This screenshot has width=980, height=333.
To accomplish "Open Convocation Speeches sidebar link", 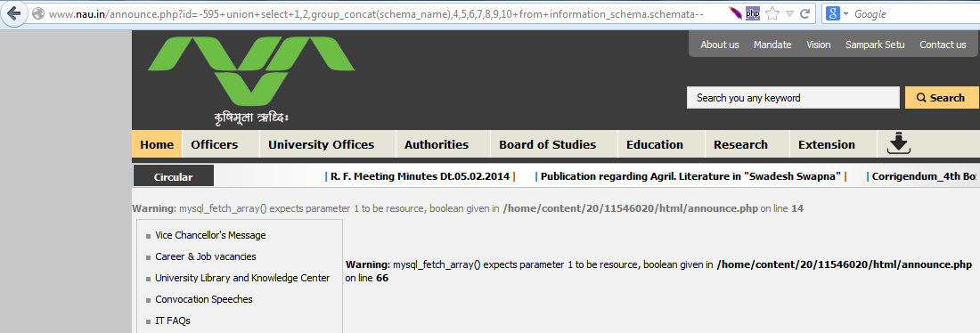I will point(204,299).
